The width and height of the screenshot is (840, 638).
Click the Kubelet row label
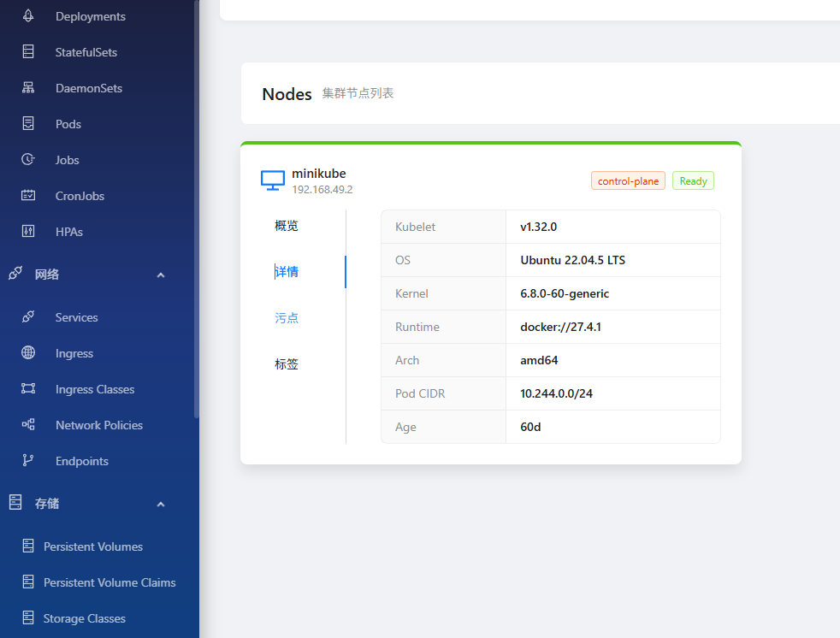415,227
